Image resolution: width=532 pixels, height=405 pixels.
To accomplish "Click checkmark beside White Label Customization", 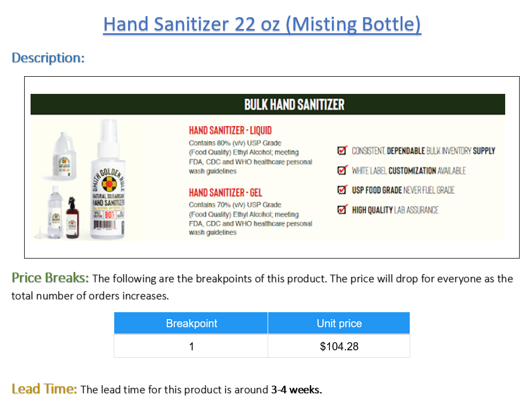I will (342, 170).
